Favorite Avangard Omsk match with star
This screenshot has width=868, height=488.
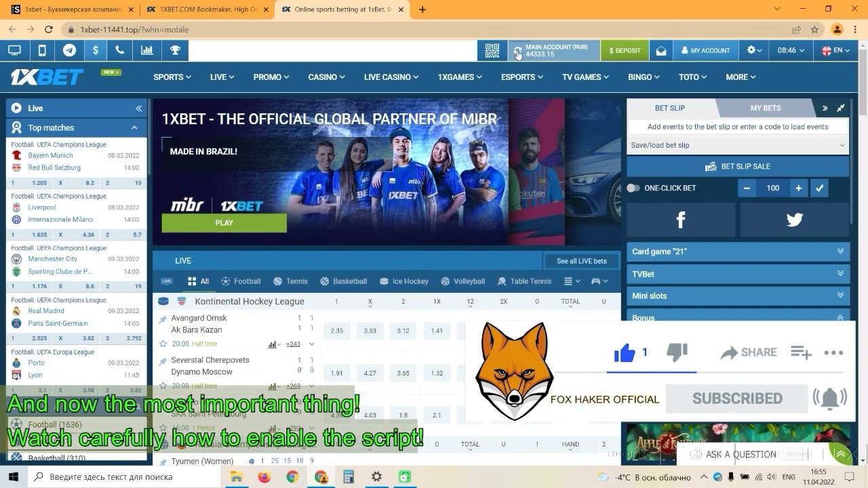coord(163,344)
